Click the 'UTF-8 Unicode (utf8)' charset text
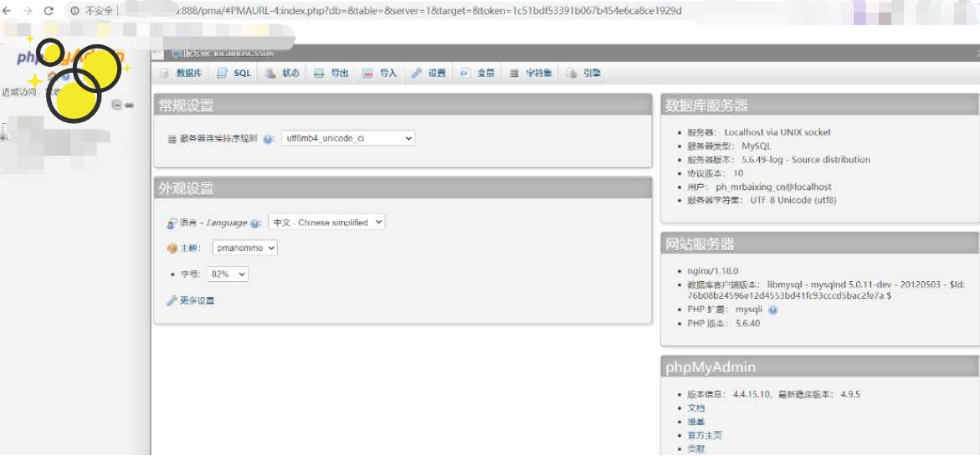The width and height of the screenshot is (980, 456). coord(793,201)
